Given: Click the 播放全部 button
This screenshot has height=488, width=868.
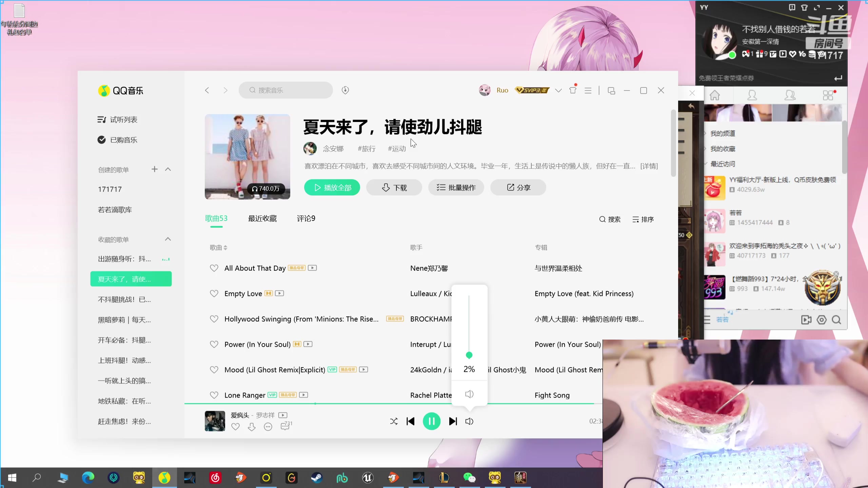Looking at the screenshot, I should coord(332,187).
